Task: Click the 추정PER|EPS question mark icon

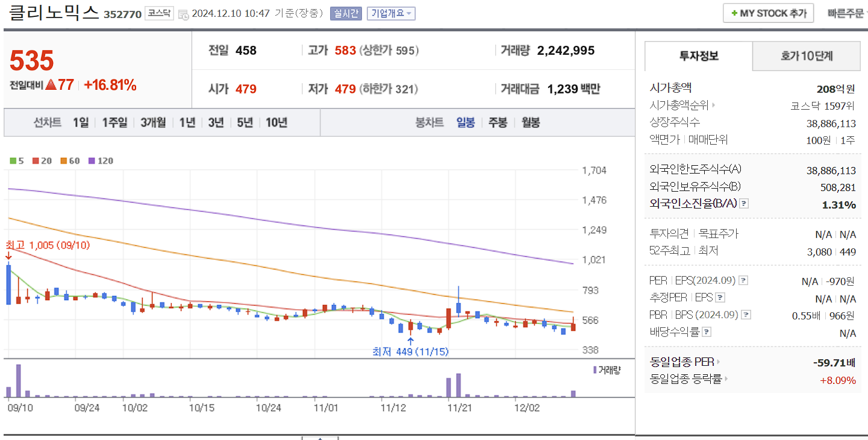Action: coord(721,297)
